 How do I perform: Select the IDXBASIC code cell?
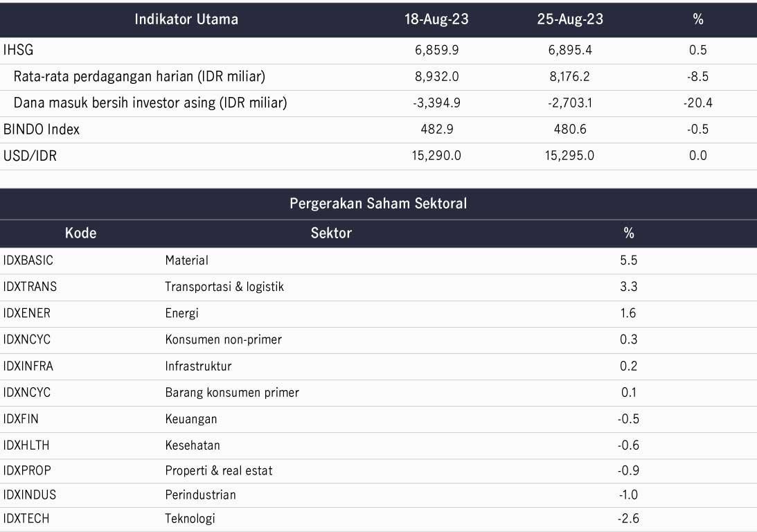[x=28, y=260]
